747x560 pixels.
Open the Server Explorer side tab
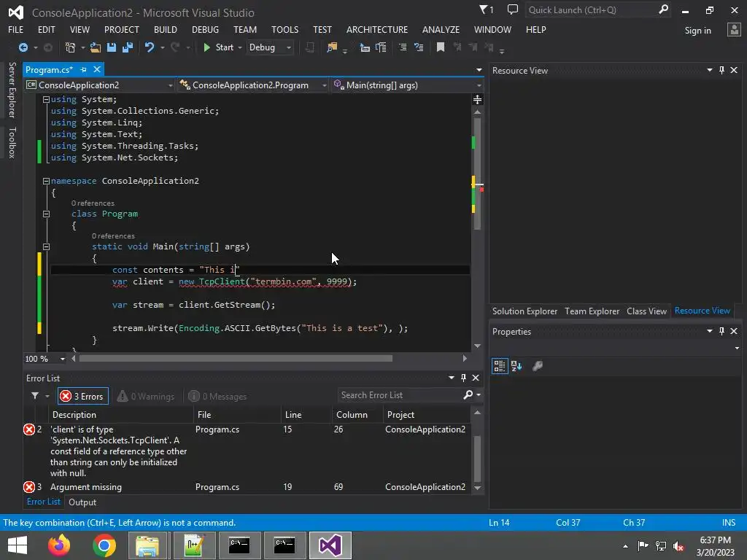point(12,90)
